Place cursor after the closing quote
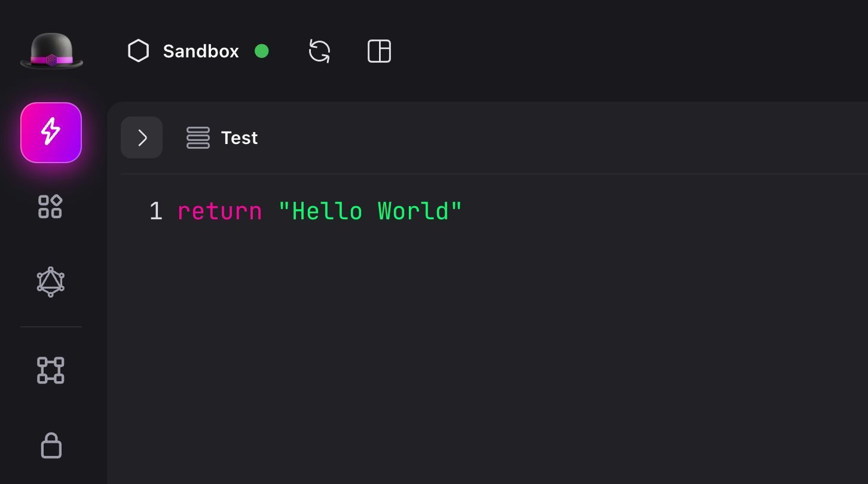 [x=464, y=212]
